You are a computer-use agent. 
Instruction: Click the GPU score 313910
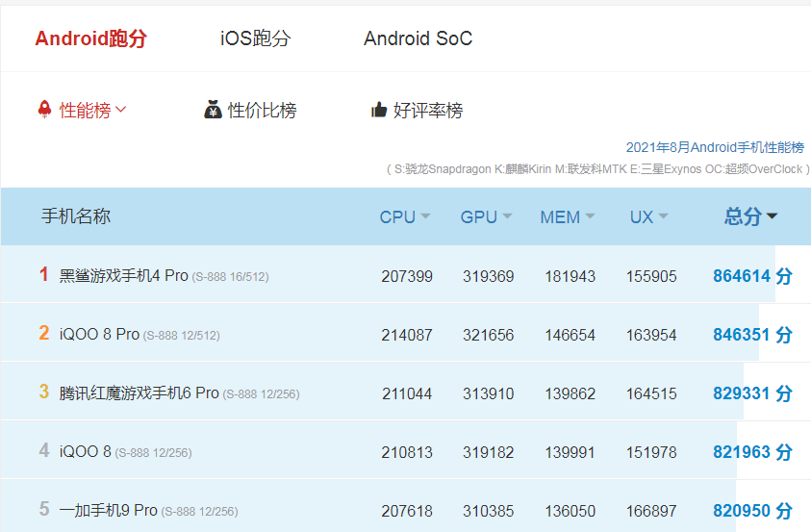point(489,394)
